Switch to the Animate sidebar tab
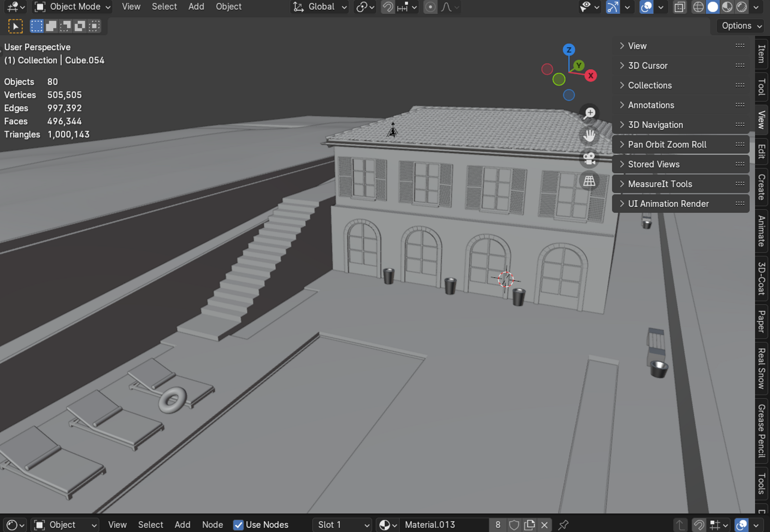Screen dimensions: 770x532 pos(762,231)
